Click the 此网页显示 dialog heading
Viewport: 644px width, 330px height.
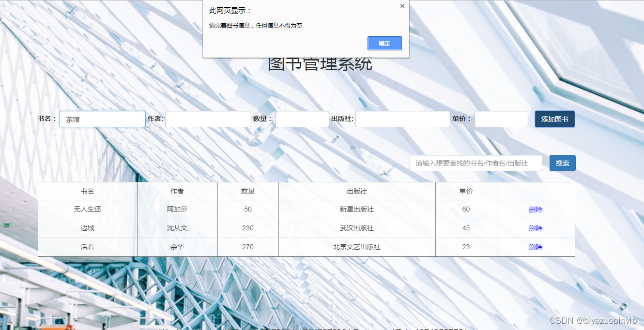[x=230, y=11]
